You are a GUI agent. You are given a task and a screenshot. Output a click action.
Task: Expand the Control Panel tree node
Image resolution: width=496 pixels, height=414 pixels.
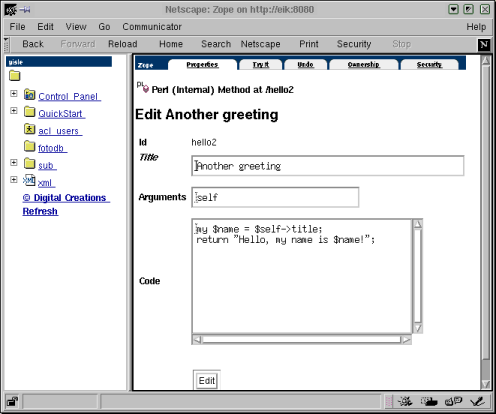tap(14, 93)
